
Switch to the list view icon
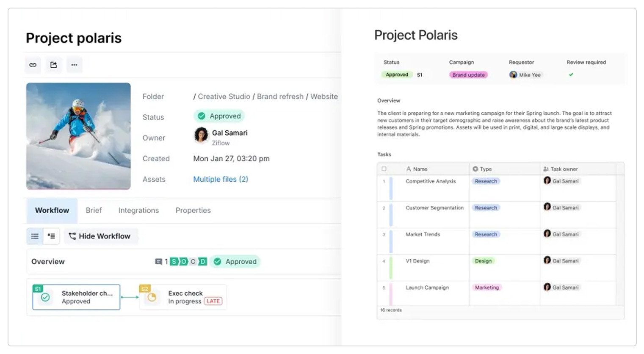(x=35, y=236)
